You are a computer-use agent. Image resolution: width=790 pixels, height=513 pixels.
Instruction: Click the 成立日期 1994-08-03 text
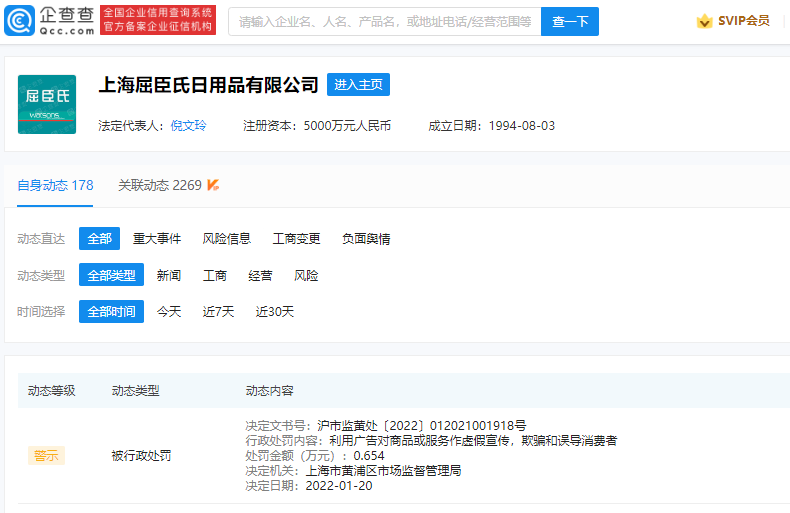click(x=491, y=125)
